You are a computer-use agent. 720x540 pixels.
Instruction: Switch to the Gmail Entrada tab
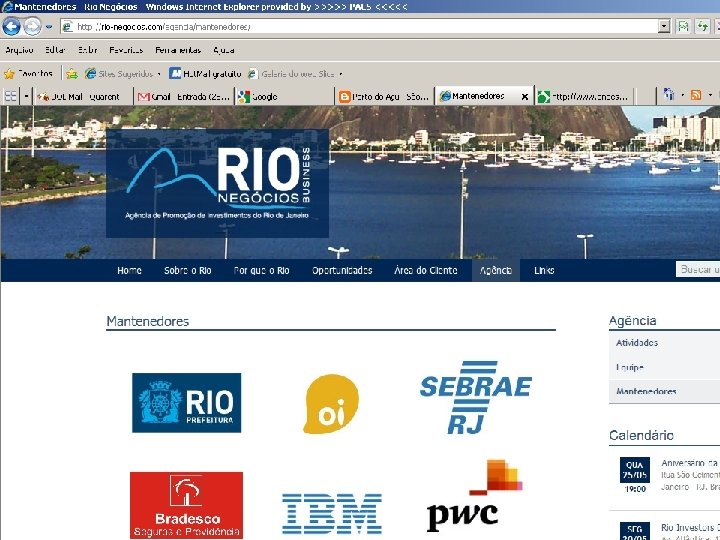(184, 96)
